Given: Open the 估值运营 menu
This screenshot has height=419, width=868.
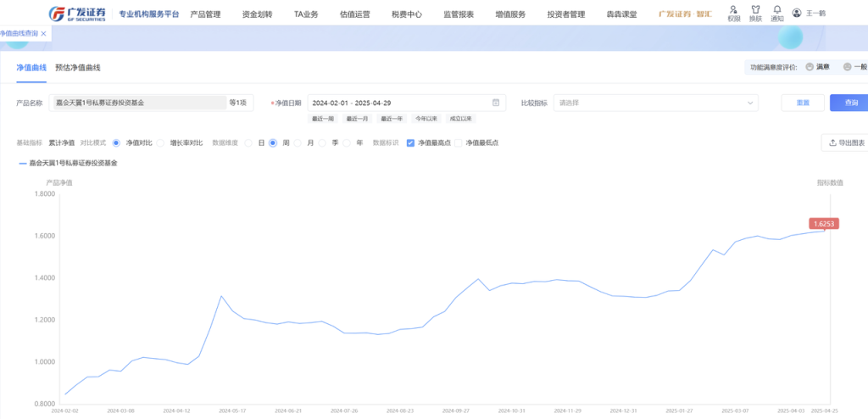Looking at the screenshot, I should pos(354,14).
